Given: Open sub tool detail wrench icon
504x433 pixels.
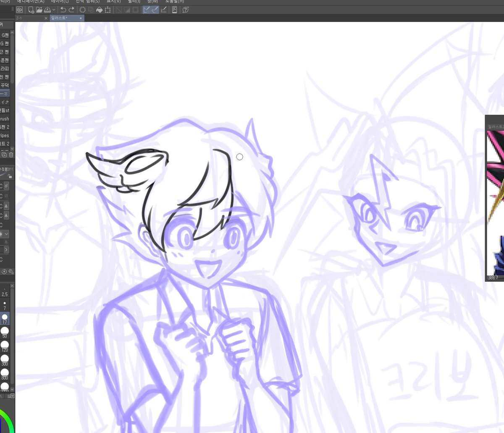Looking at the screenshot, I should [x=11, y=272].
